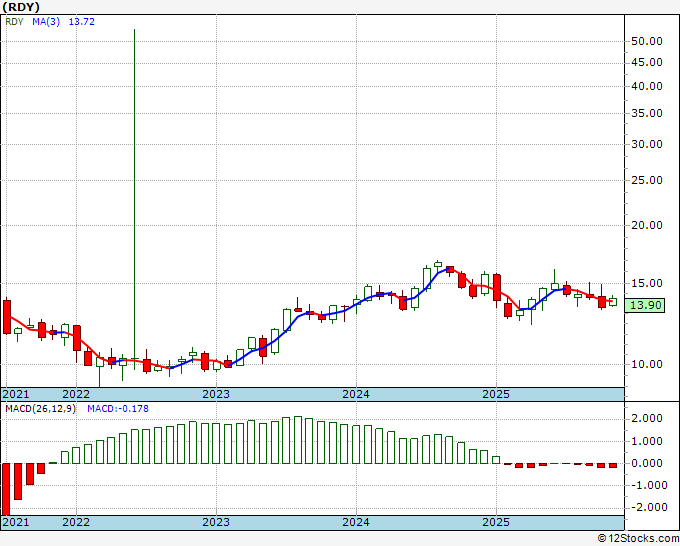Click 2023 on the MACD timeline
The image size is (680, 546).
pos(216,522)
